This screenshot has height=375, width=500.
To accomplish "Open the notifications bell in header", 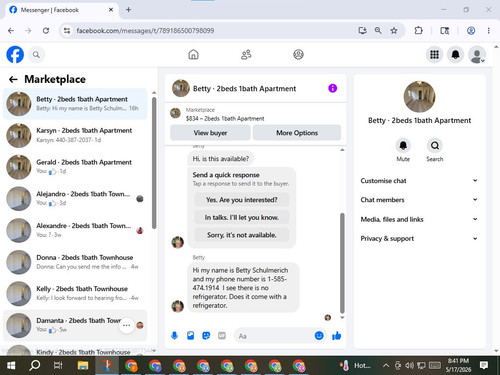I will pyautogui.click(x=455, y=55).
